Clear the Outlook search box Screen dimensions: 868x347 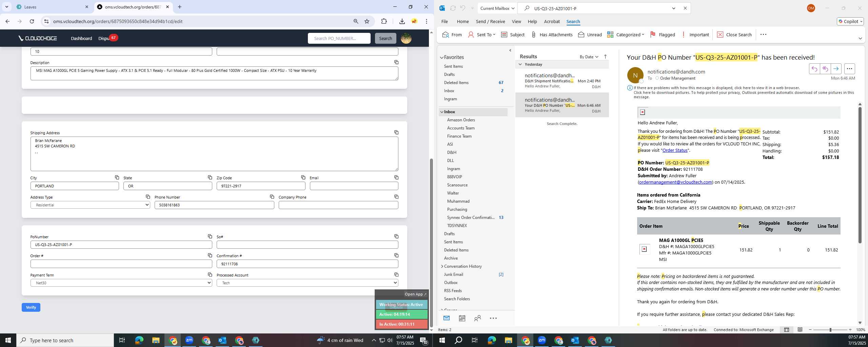(685, 8)
